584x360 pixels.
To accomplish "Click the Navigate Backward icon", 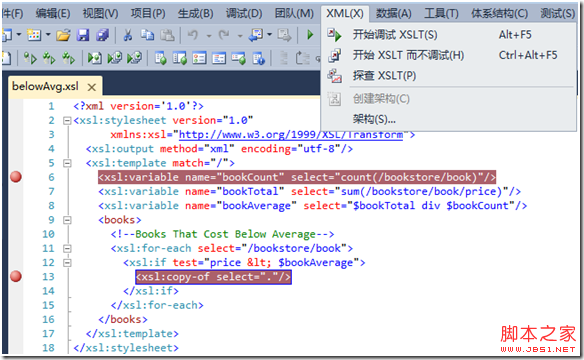I will pyautogui.click(x=256, y=35).
